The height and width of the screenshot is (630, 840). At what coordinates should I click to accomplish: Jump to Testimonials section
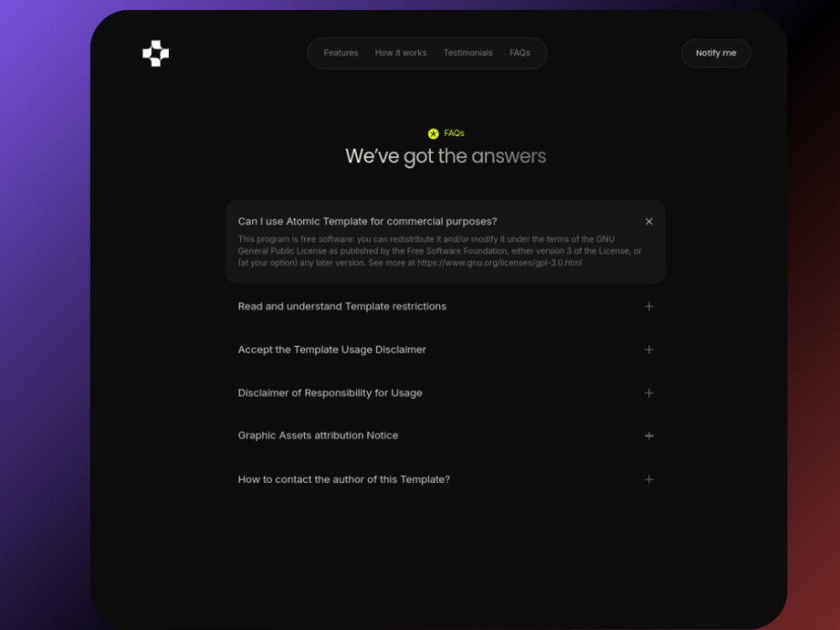(468, 53)
